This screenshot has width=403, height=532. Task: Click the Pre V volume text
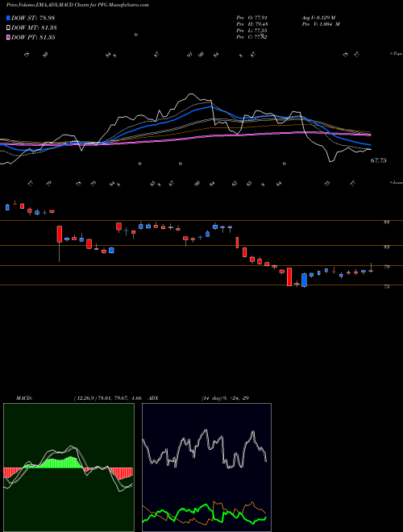point(321,24)
